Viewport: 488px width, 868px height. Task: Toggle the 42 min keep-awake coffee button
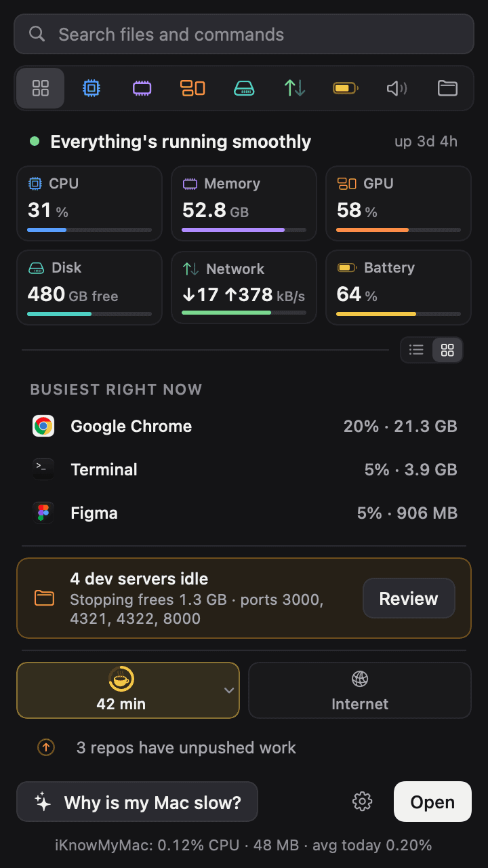click(121, 690)
